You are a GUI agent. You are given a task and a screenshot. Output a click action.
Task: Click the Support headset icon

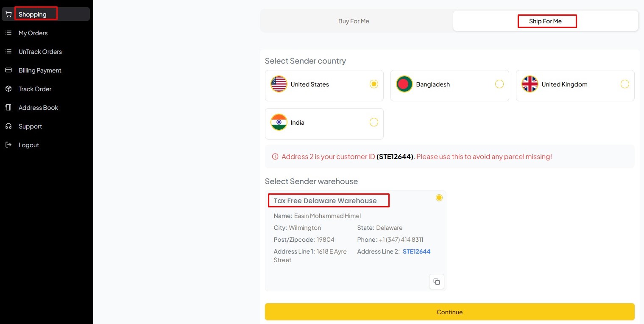[8, 126]
